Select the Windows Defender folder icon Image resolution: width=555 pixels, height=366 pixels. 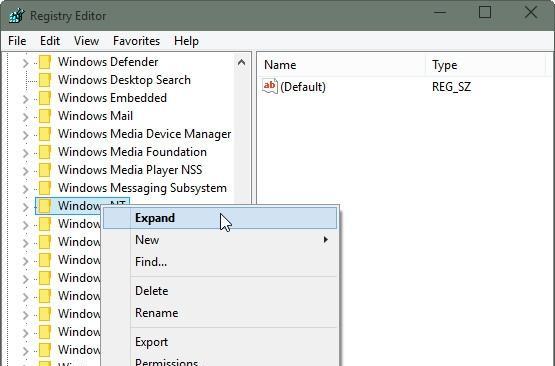click(x=45, y=62)
